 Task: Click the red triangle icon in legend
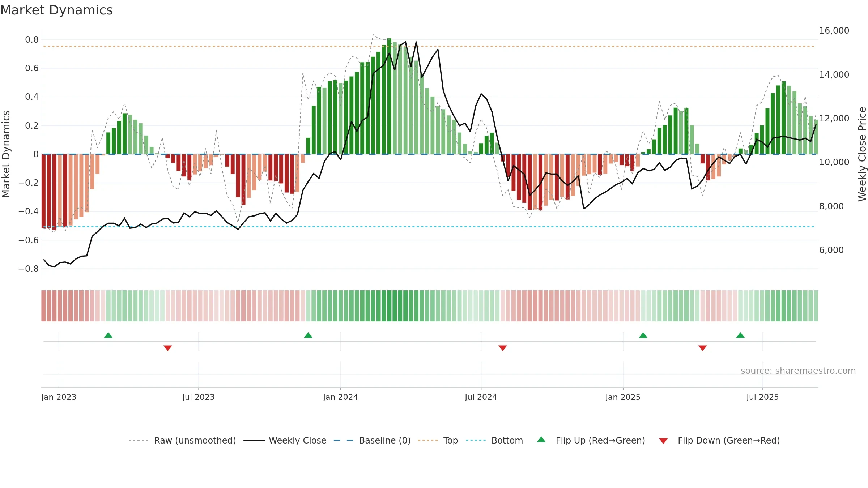[663, 441]
